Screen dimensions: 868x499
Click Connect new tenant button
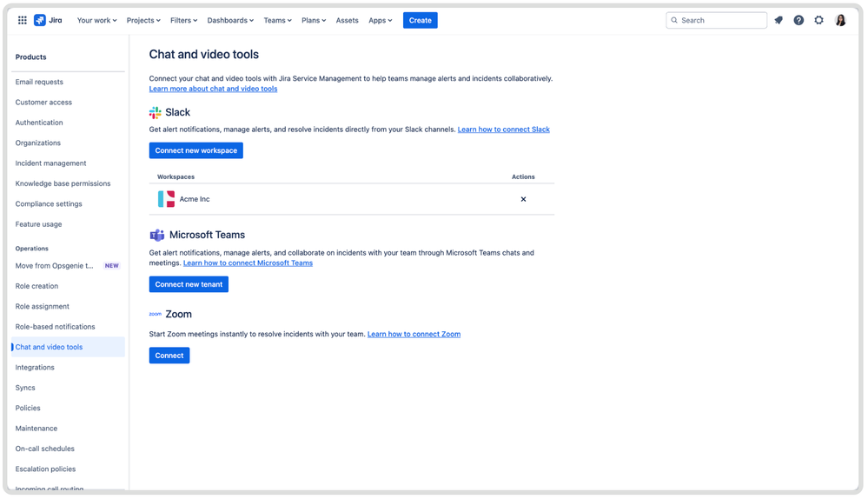coord(189,284)
